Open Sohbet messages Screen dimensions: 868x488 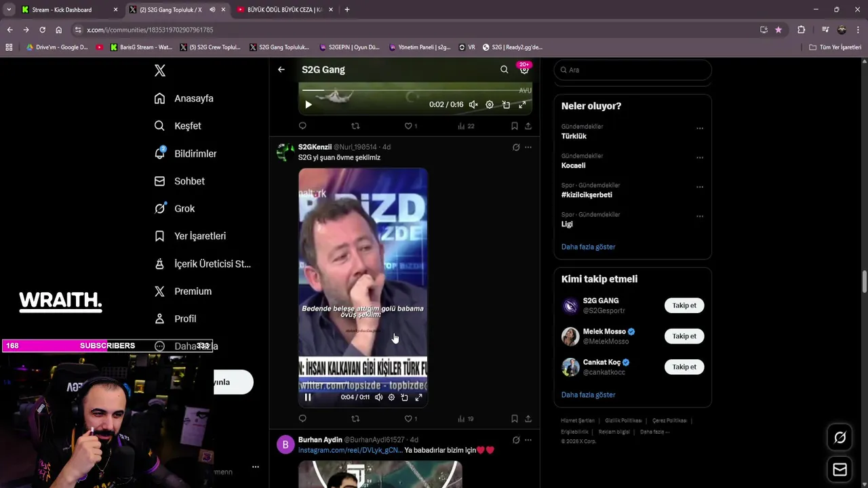[x=180, y=181]
